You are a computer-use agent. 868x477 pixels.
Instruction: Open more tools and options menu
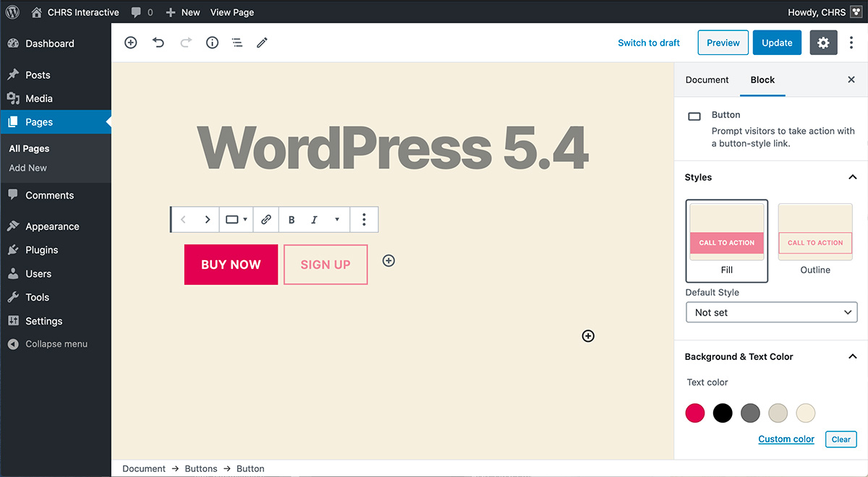pyautogui.click(x=851, y=43)
